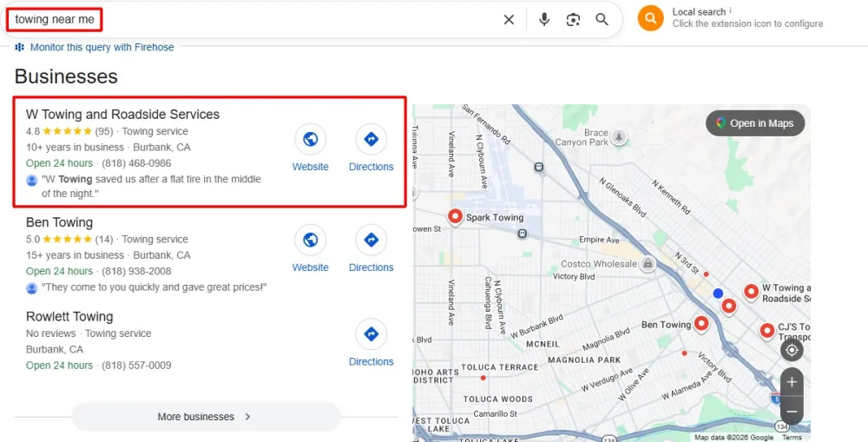This screenshot has height=442, width=868.
Task: Click the map Terms link
Action: click(792, 438)
